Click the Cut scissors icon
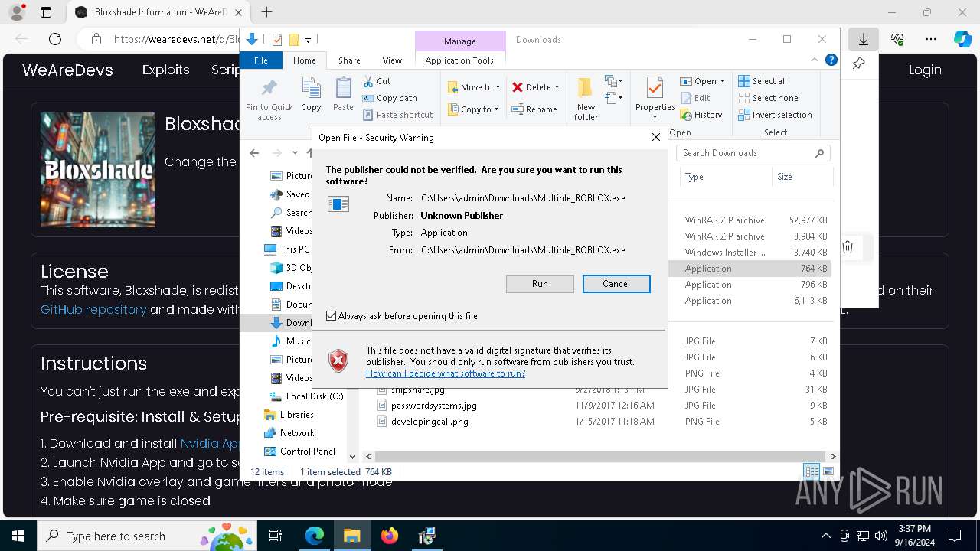The height and width of the screenshot is (551, 980). coord(368,81)
